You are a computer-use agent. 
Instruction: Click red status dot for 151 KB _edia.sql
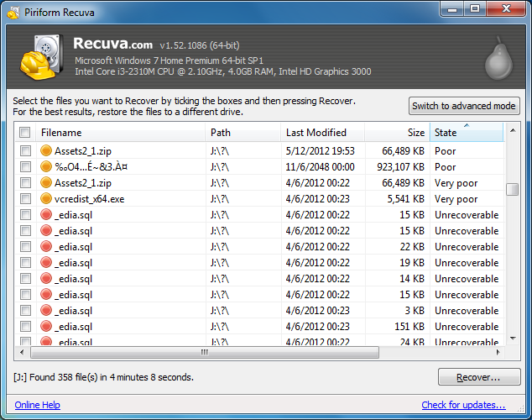coord(46,326)
